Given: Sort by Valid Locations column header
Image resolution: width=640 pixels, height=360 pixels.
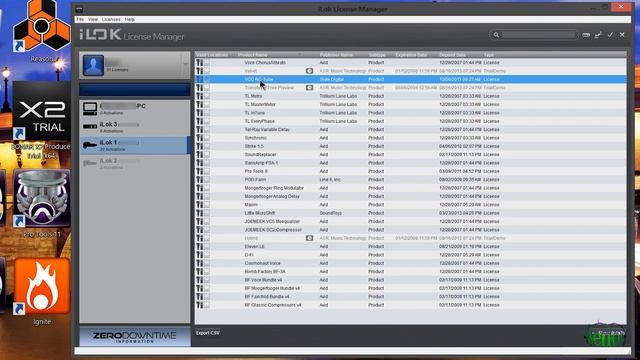Looking at the screenshot, I should click(212, 55).
